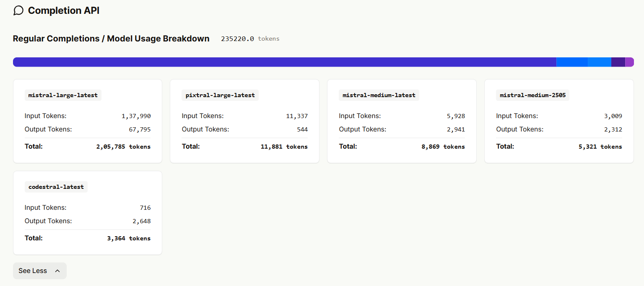Click the chevron-up arrow beside See Less

tap(57, 271)
